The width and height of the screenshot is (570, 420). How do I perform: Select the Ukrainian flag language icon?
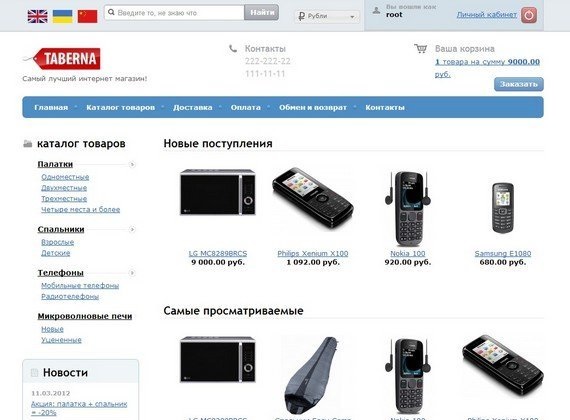point(63,16)
